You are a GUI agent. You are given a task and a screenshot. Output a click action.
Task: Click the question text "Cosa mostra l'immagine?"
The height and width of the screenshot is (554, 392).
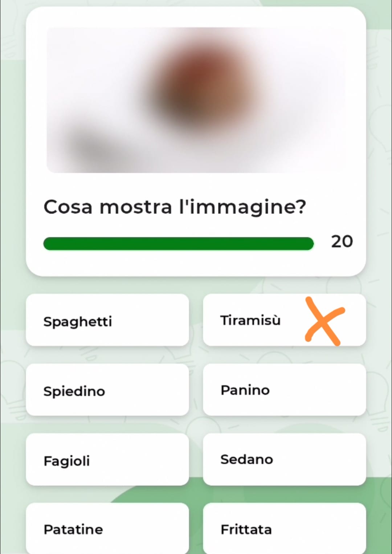(175, 207)
